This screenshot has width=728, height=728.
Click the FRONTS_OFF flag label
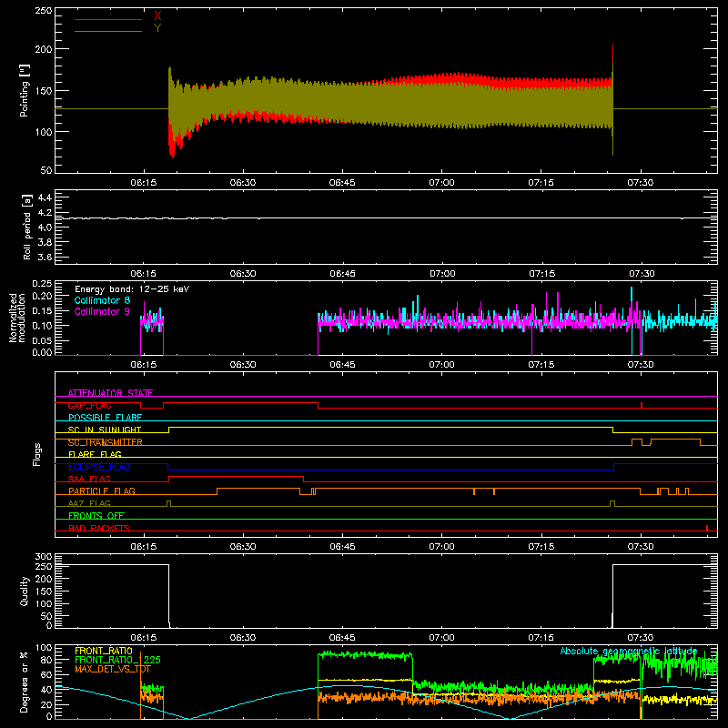pos(96,515)
